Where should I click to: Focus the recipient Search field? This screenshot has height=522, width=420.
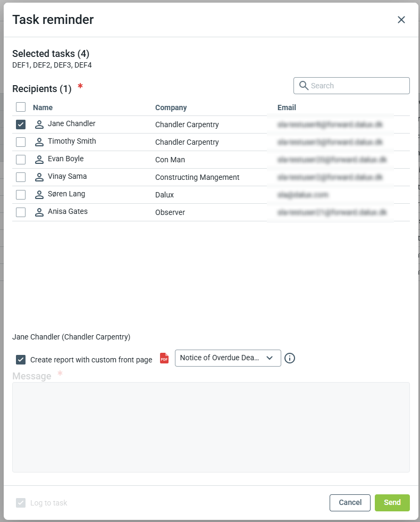pyautogui.click(x=357, y=86)
